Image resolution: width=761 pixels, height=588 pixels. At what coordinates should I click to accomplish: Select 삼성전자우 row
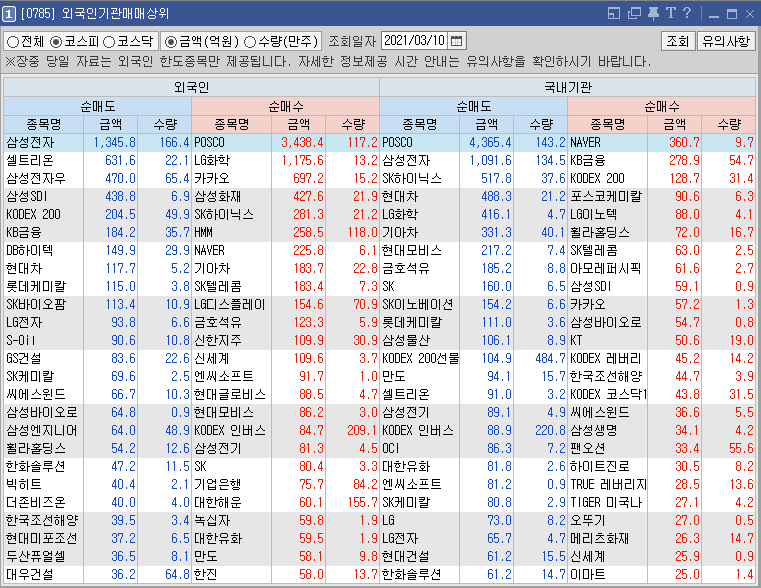click(x=35, y=179)
